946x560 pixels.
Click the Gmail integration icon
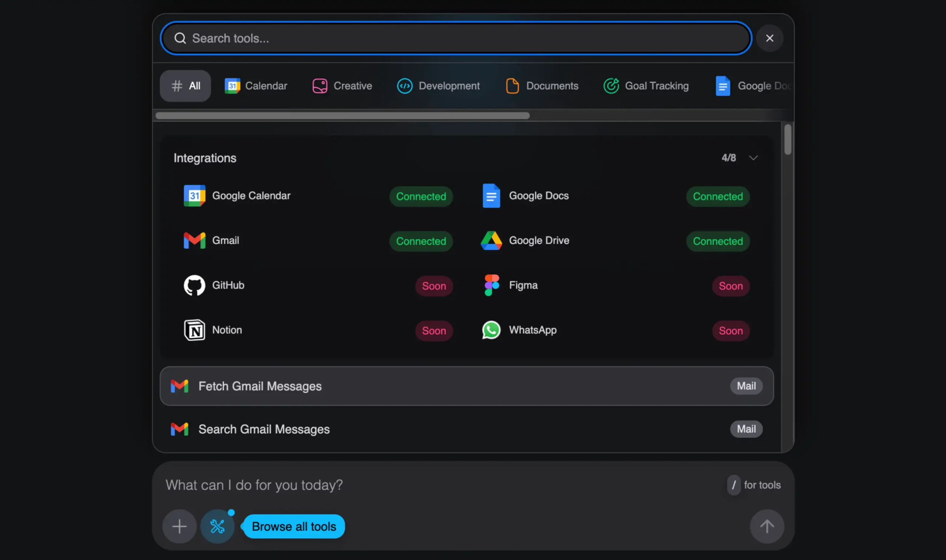coord(194,240)
